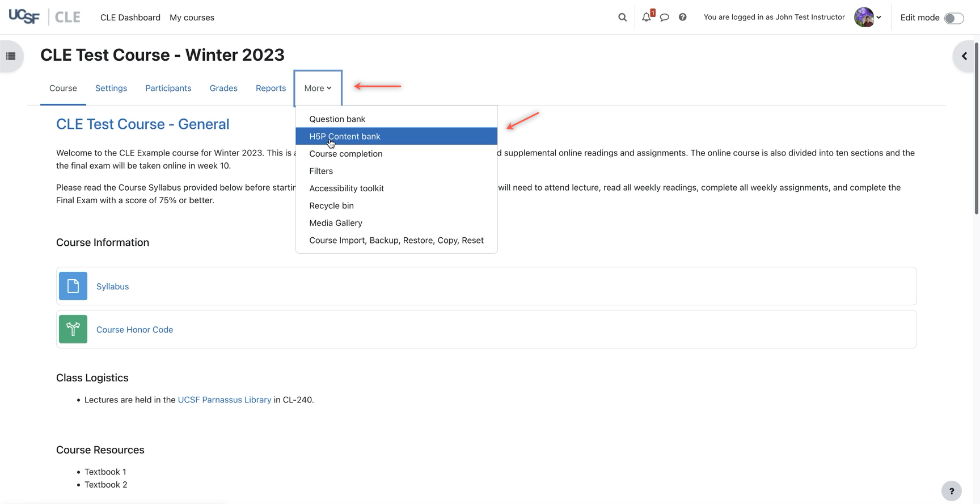
Task: Open the messaging speech bubble icon
Action: tap(665, 17)
